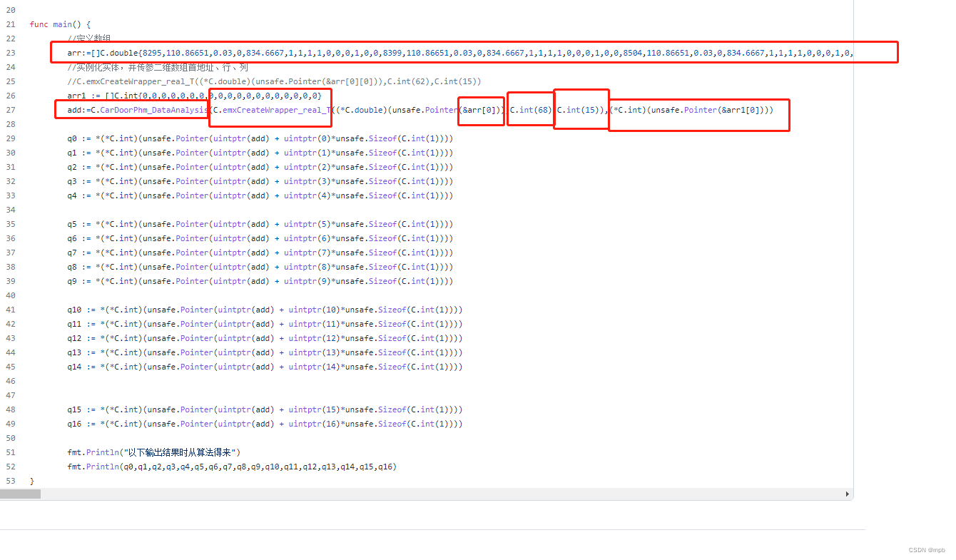Click the 'arr:=[]C.double{8295' array definition
Viewport: 956px width, 560px height.
point(460,53)
